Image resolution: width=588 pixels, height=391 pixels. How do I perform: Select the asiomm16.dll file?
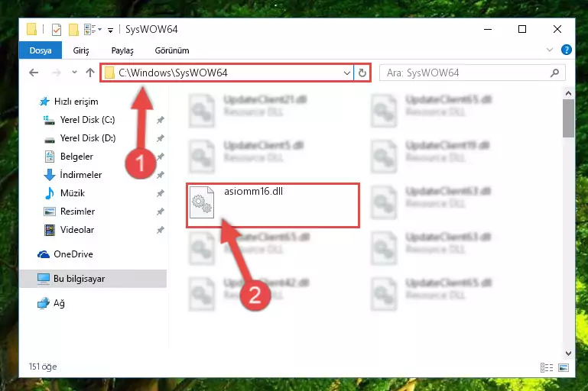[x=273, y=205]
